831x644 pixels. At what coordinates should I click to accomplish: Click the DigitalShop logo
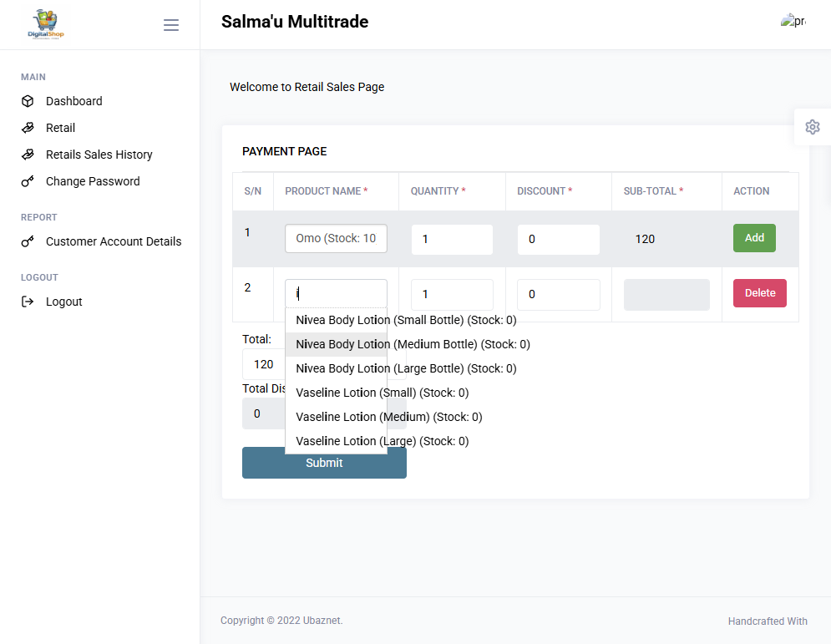click(46, 24)
